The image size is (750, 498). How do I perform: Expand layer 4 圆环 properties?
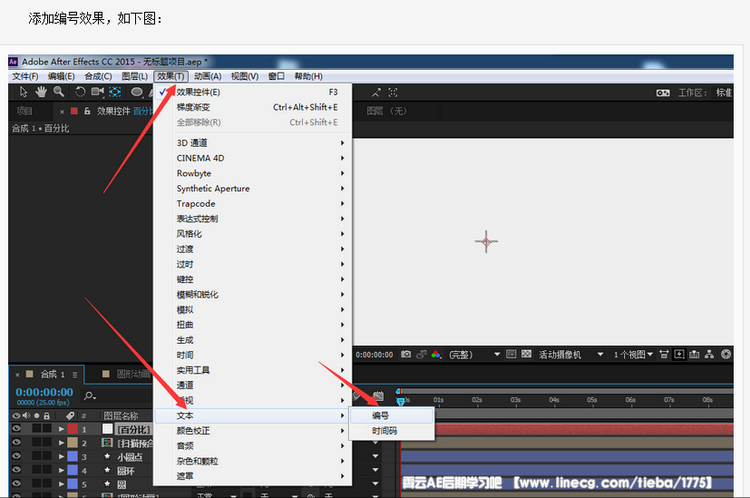click(x=61, y=471)
